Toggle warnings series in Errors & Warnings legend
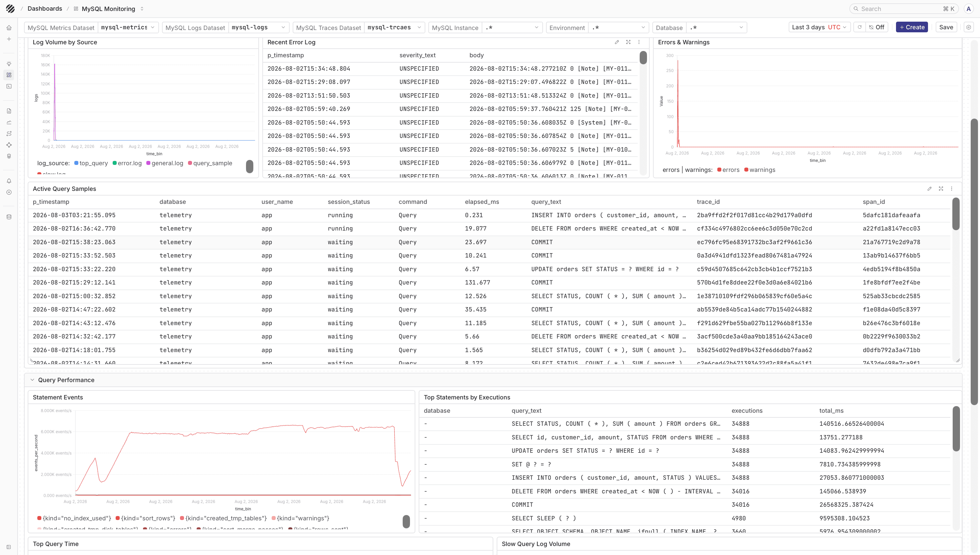 coord(760,170)
